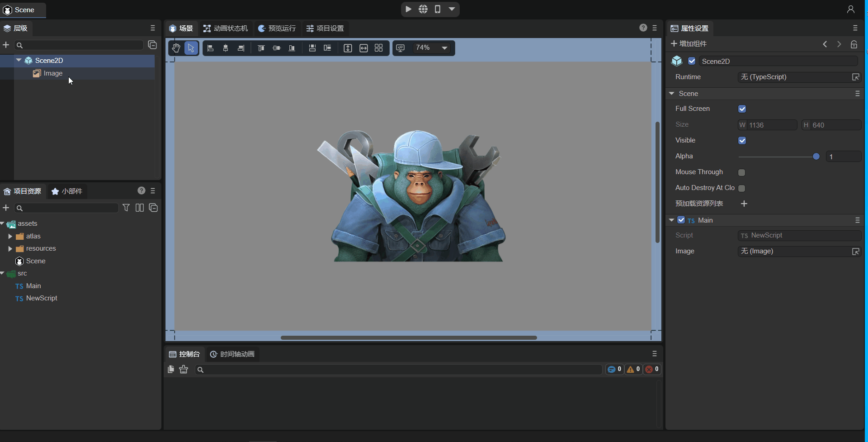Select the hand pan tool
Screen dimensions: 868x442
coord(176,48)
